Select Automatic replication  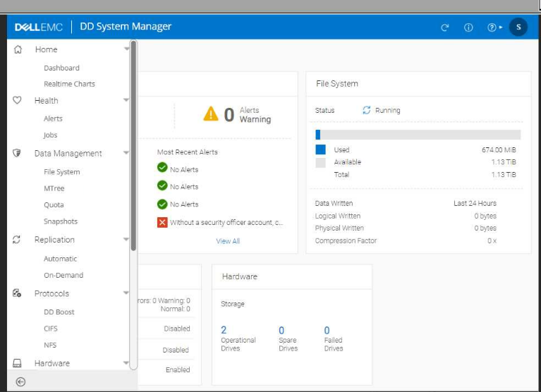pos(61,259)
